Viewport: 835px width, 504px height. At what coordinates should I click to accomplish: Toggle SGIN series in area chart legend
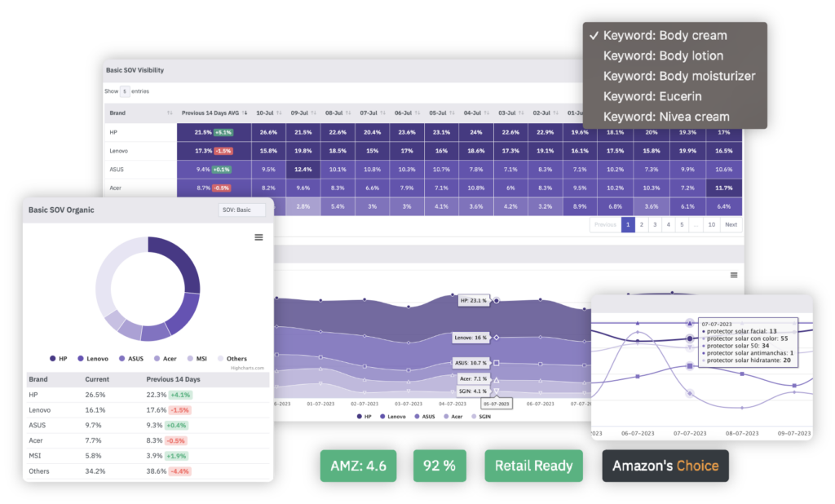tap(481, 417)
